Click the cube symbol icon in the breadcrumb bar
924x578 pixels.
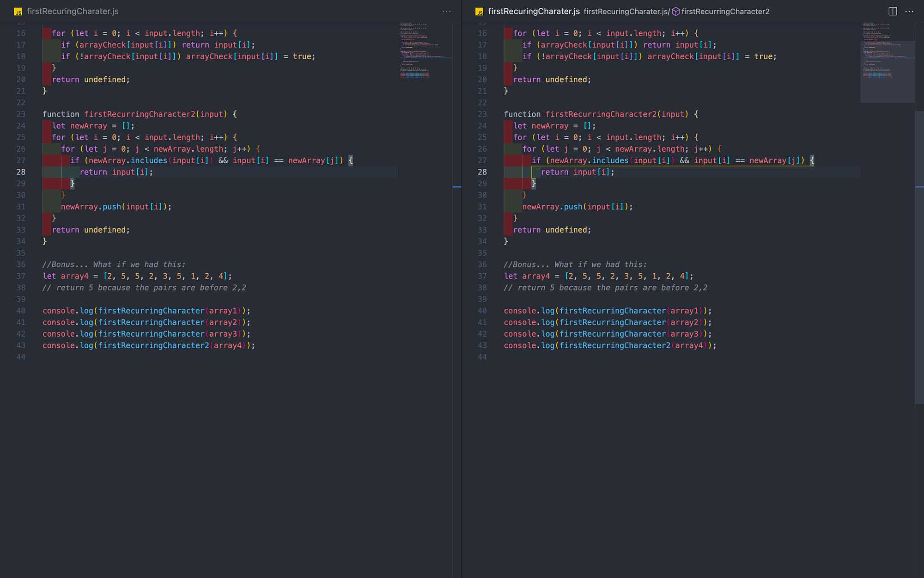(x=675, y=12)
